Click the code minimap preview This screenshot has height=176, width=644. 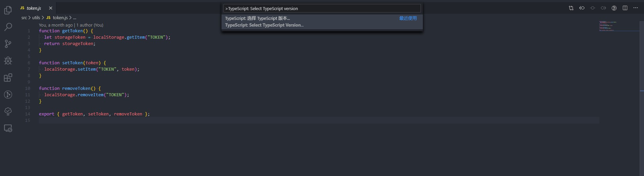607,26
